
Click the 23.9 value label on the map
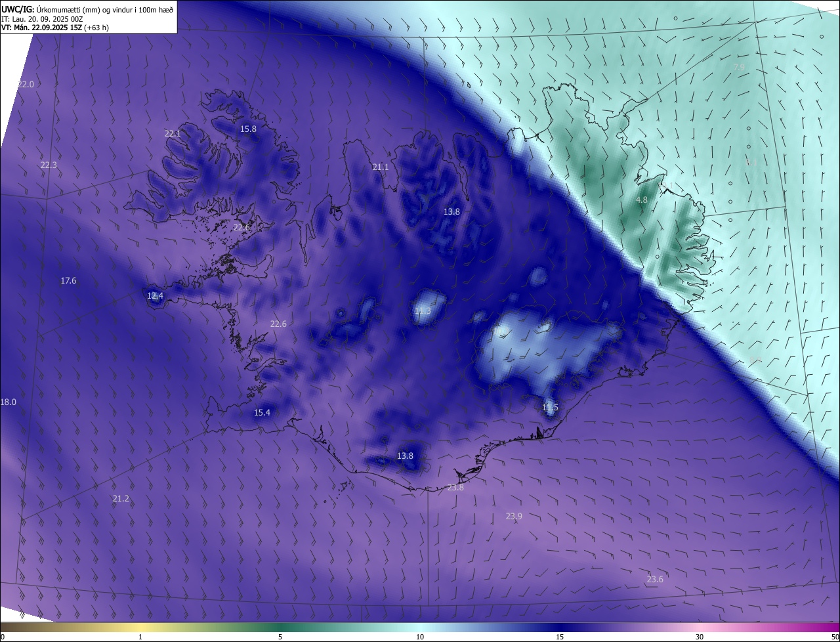click(514, 516)
